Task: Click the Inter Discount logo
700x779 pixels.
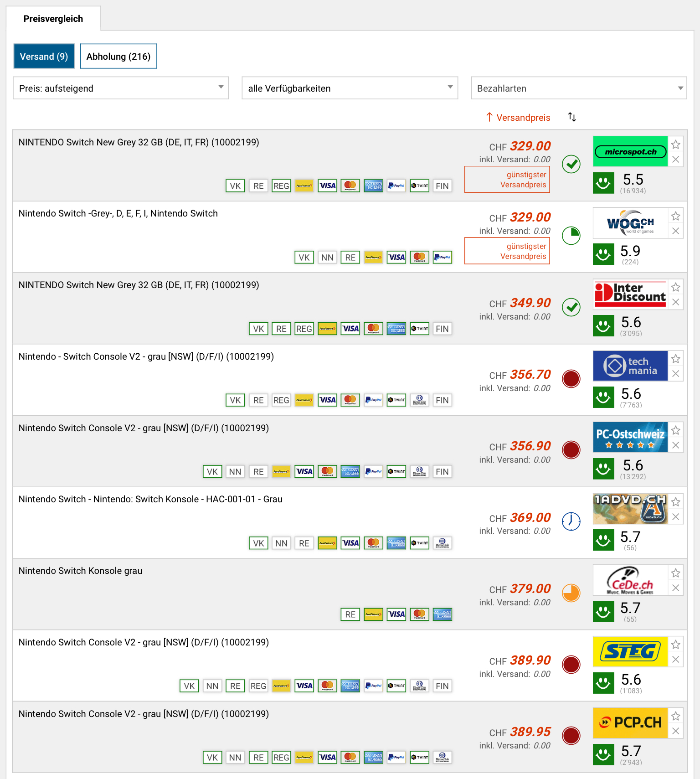Action: point(630,294)
